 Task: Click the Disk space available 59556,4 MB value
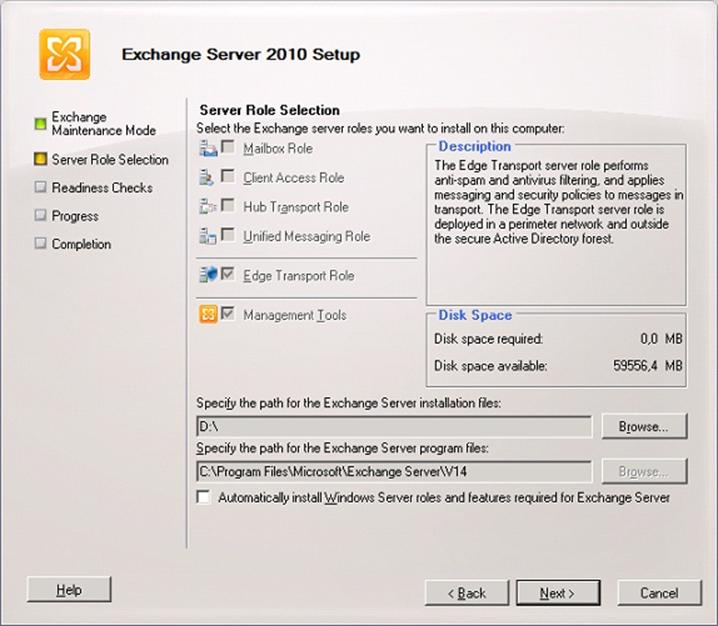click(x=647, y=365)
